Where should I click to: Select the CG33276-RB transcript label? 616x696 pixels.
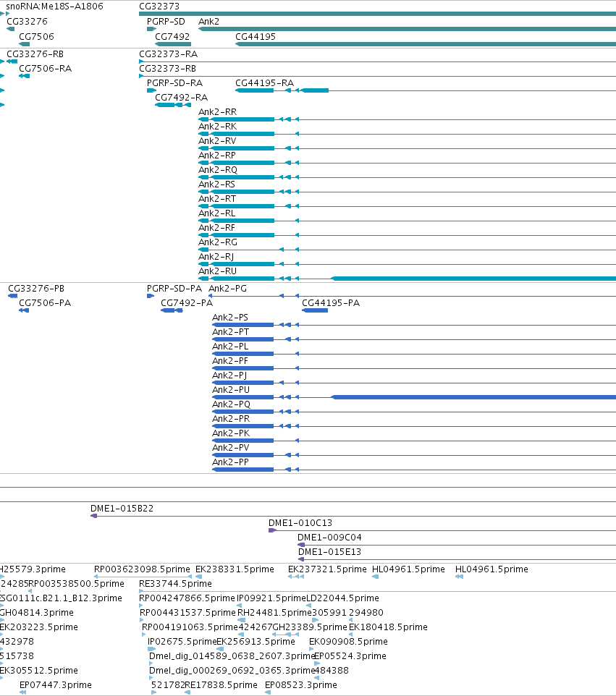click(x=35, y=54)
